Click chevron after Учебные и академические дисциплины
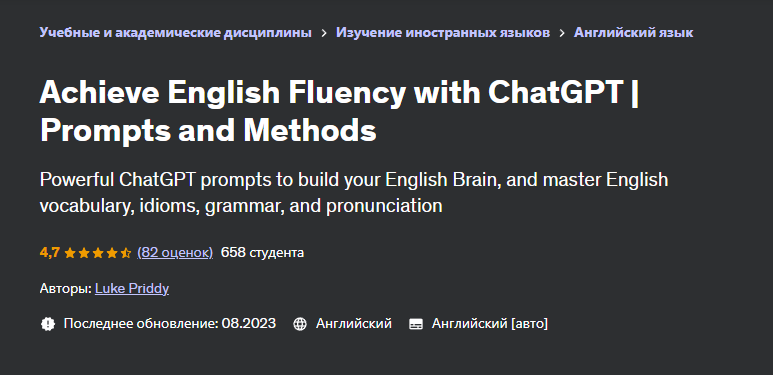 click(x=324, y=33)
